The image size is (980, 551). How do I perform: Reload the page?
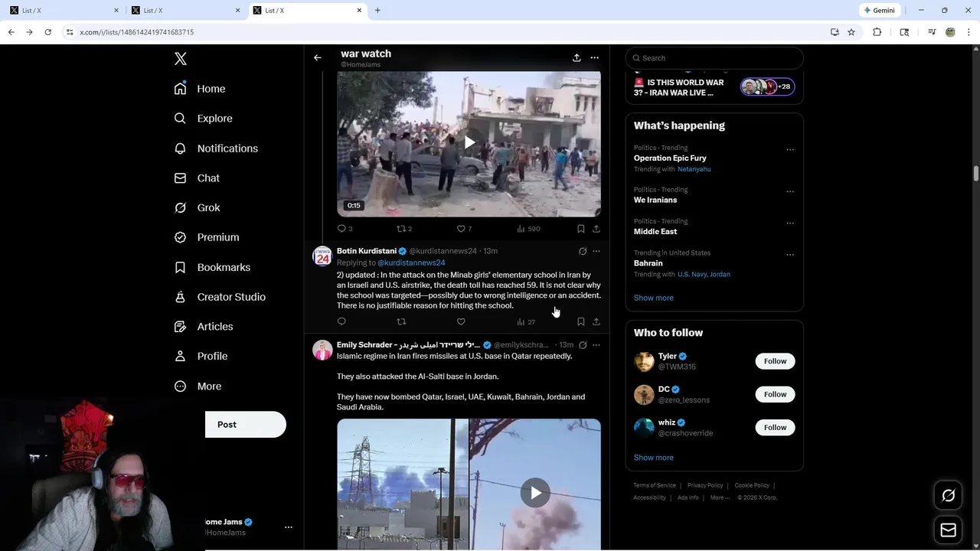click(47, 32)
